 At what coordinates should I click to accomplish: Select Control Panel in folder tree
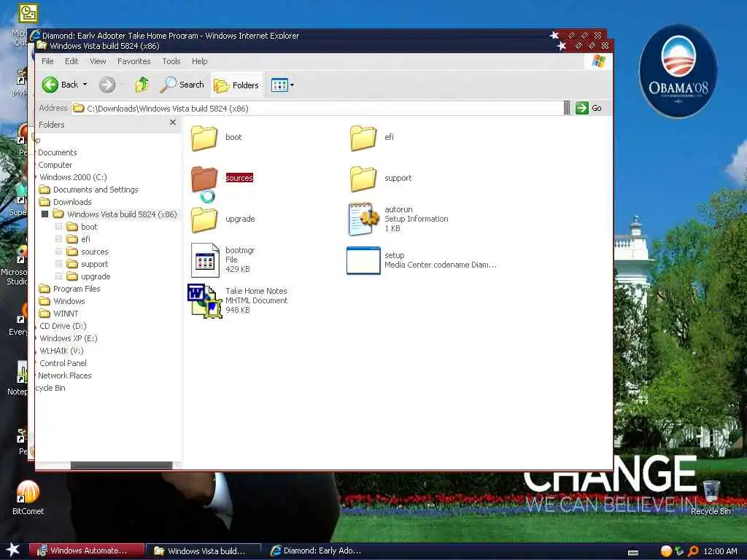(63, 363)
